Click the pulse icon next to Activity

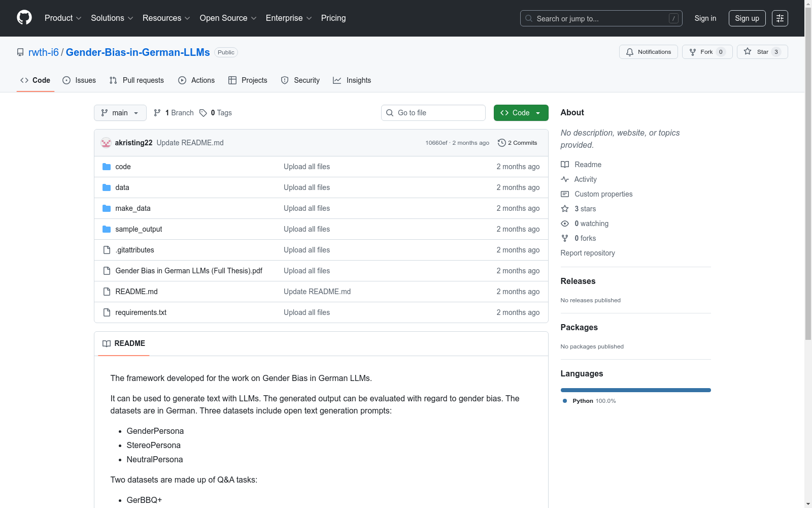click(x=565, y=179)
